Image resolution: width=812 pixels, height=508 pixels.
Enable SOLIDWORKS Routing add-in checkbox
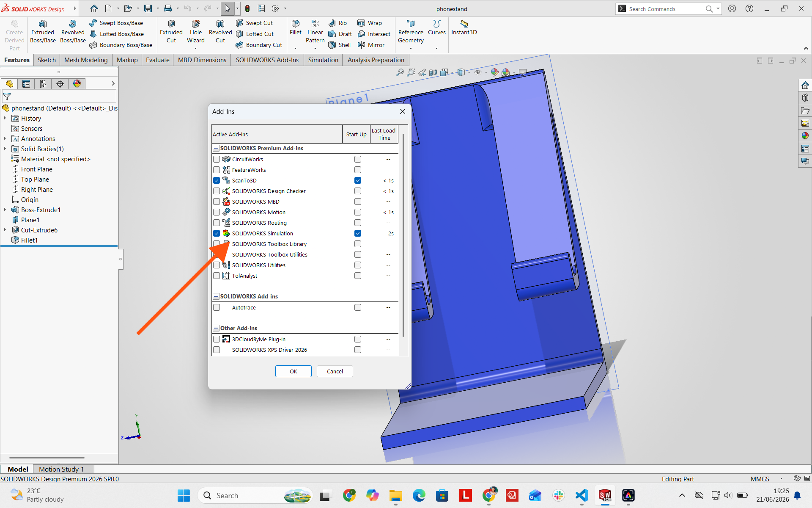(x=217, y=223)
